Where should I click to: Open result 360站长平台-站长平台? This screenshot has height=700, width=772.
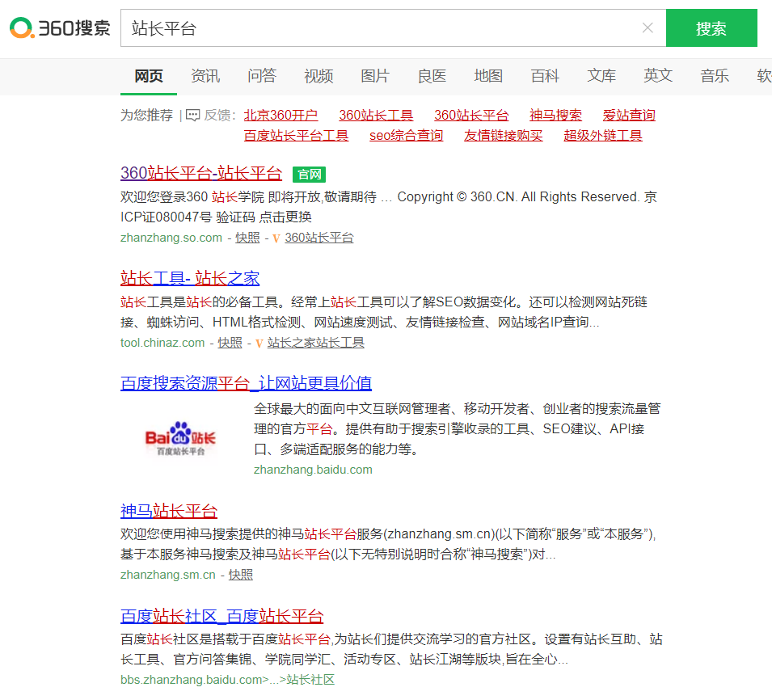[200, 173]
